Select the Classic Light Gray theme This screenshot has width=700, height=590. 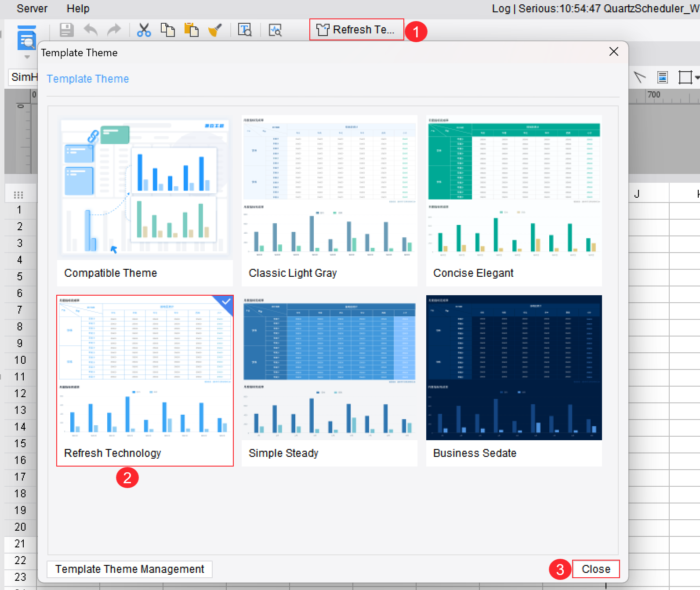click(x=330, y=201)
